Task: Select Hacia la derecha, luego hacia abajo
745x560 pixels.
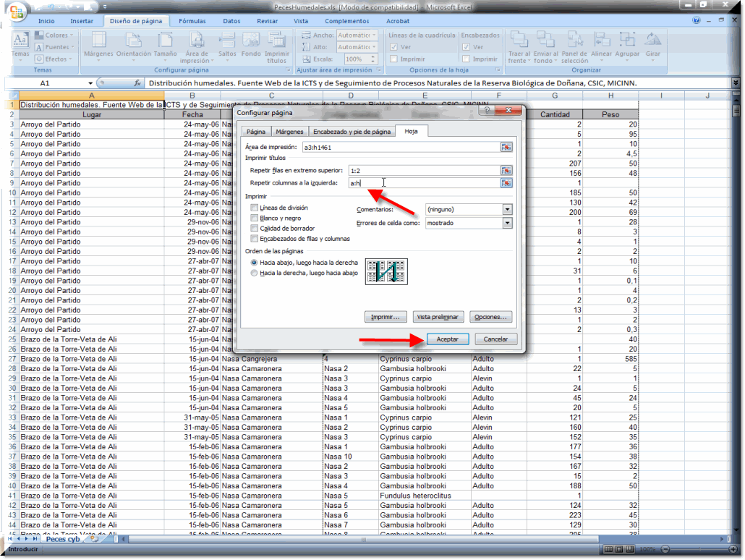Action: pyautogui.click(x=253, y=273)
